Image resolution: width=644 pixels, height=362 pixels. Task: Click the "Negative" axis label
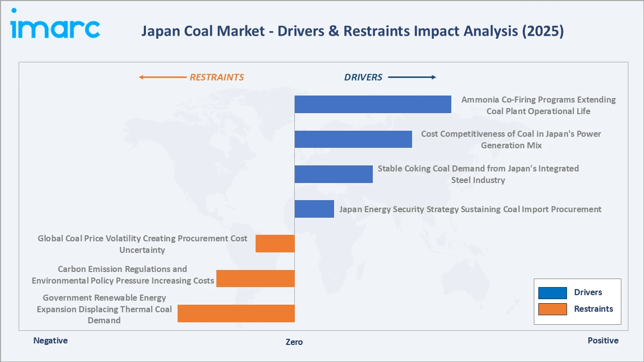pos(50,340)
